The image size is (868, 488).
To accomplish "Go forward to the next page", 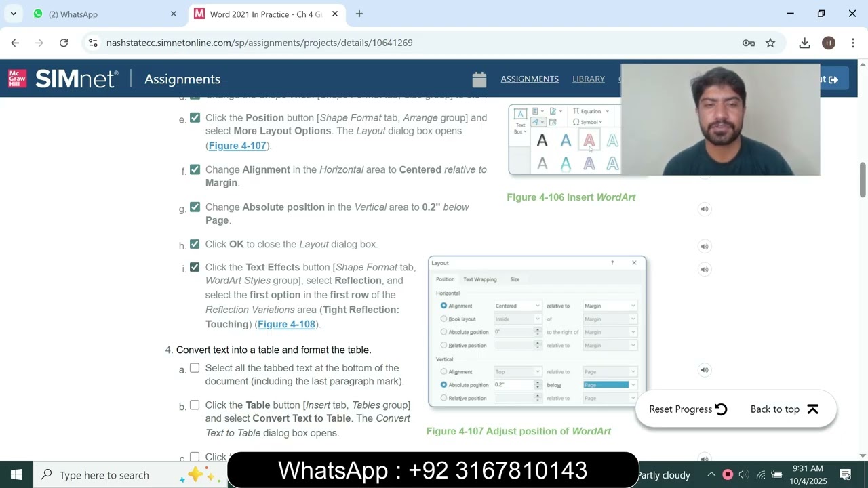I will (39, 43).
